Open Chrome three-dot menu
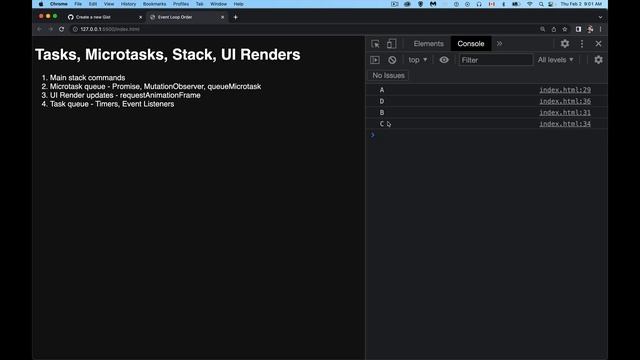Image resolution: width=640 pixels, height=360 pixels. point(600,29)
